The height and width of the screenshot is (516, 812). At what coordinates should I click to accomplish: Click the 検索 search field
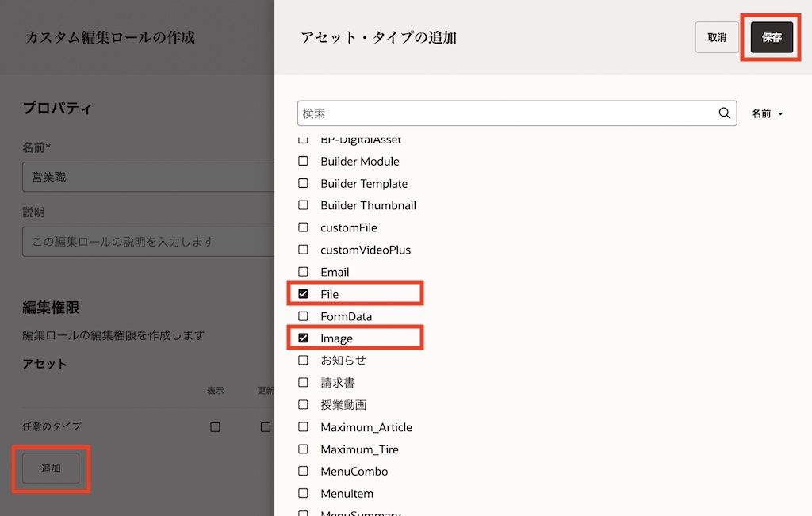click(x=507, y=113)
